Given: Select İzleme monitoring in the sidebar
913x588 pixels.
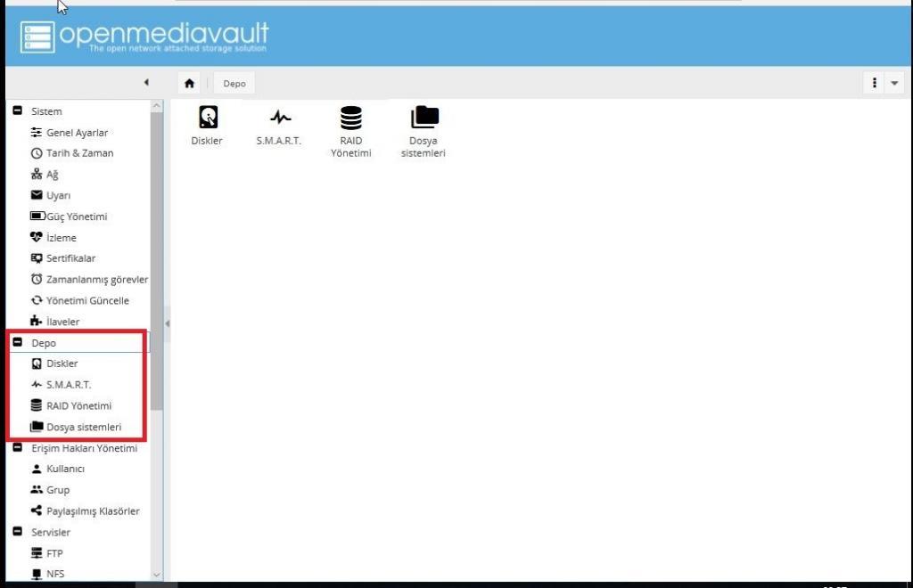Looking at the screenshot, I should click(53, 237).
